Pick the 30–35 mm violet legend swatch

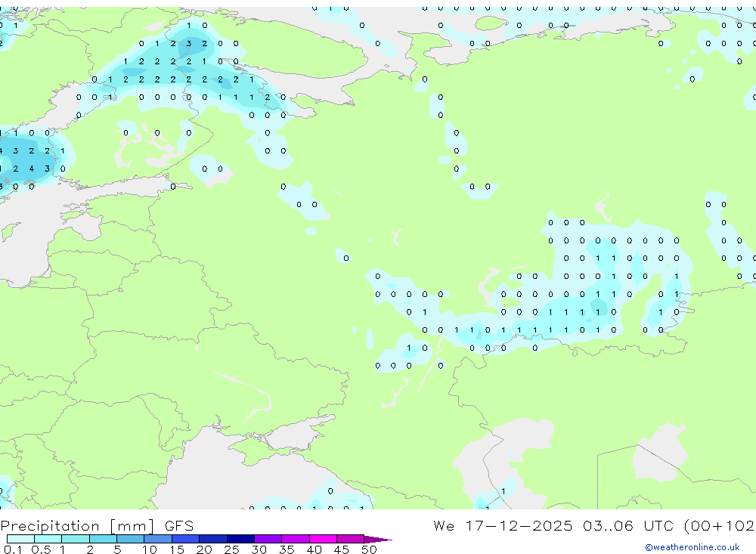click(268, 539)
